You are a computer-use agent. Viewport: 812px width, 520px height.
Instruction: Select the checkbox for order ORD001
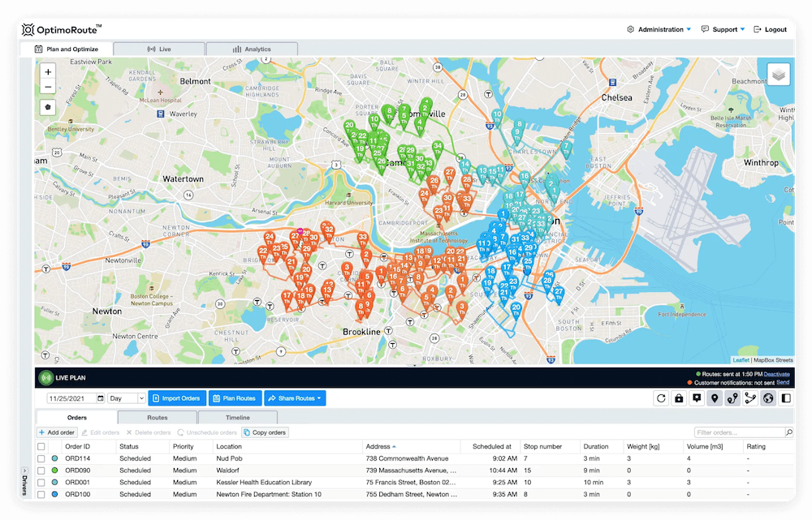(x=41, y=482)
